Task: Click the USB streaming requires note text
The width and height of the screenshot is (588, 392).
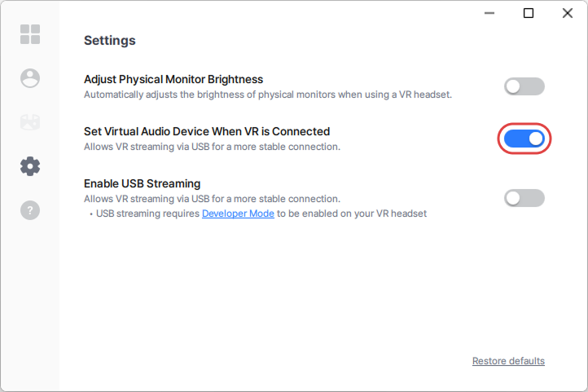Action: tap(148, 214)
